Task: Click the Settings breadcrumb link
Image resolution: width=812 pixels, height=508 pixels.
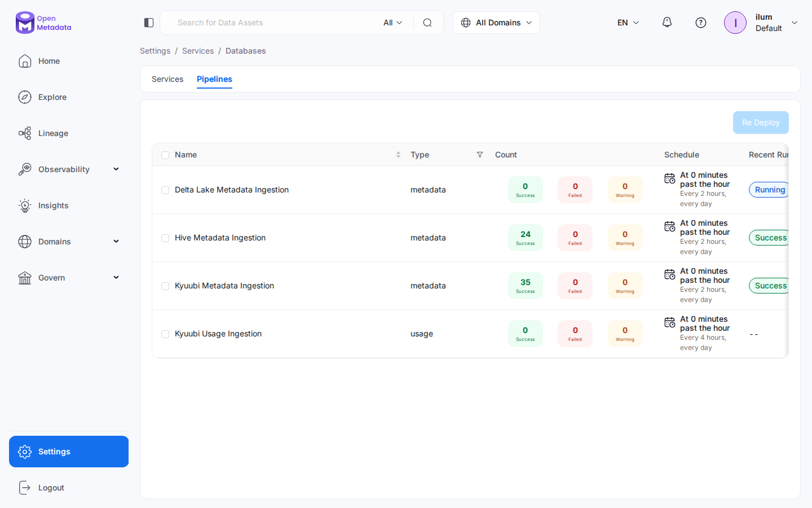Action: click(155, 51)
